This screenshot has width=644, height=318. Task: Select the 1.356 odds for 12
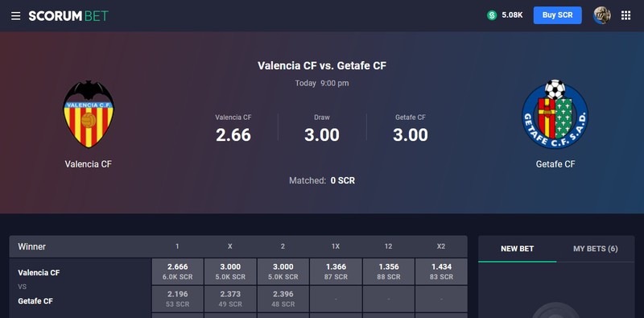click(x=389, y=271)
